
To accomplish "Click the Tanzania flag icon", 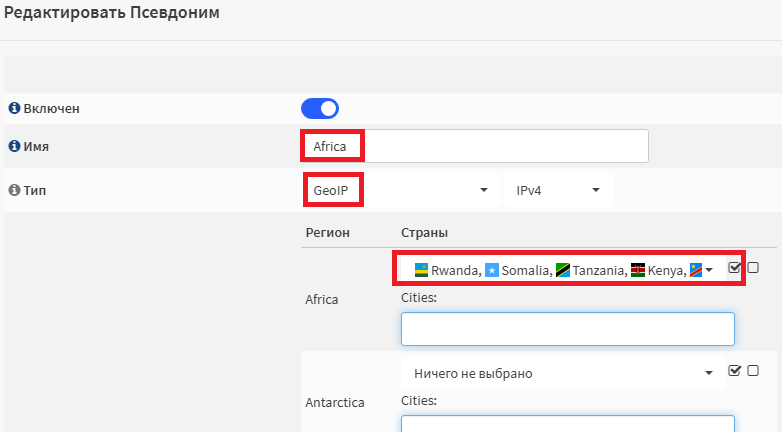I will [563, 270].
